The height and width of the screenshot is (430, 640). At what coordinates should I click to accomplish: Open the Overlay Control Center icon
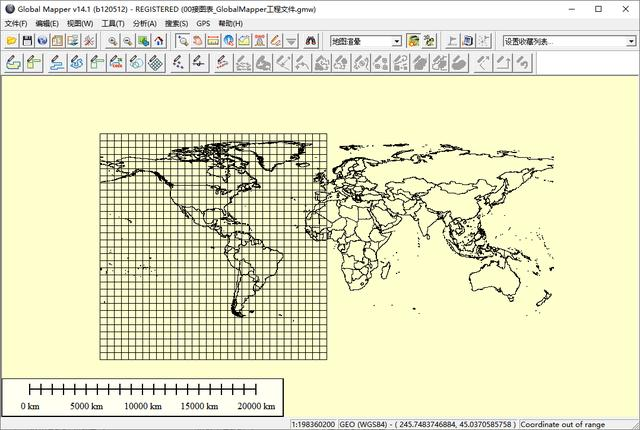pos(73,41)
